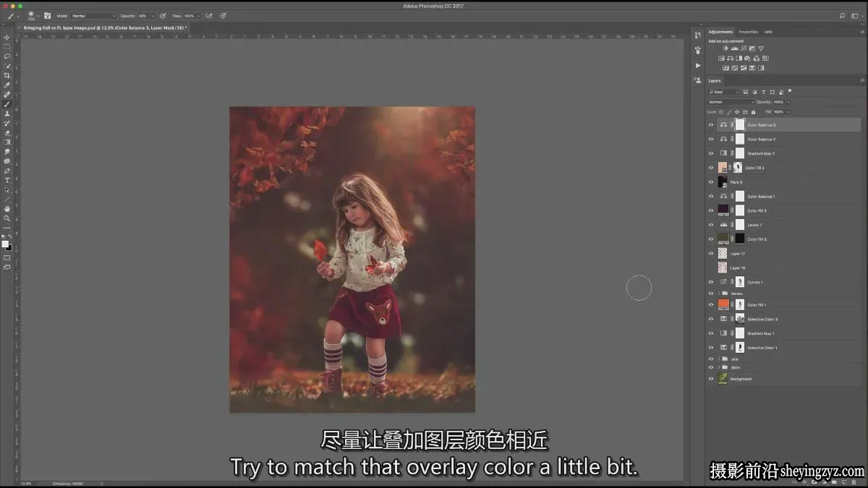Select the Crop tool
Viewport: 868px width, 488px height.
(x=7, y=75)
